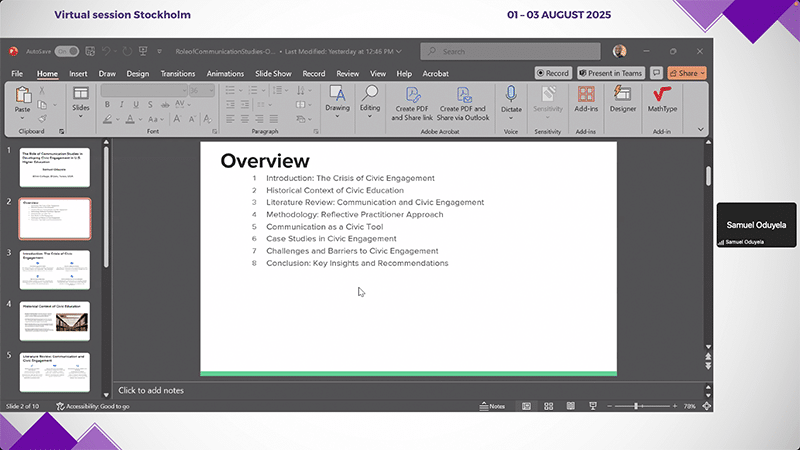Viewport: 800px width, 450px height.
Task: Click the Dictate microphone icon
Action: 511,95
